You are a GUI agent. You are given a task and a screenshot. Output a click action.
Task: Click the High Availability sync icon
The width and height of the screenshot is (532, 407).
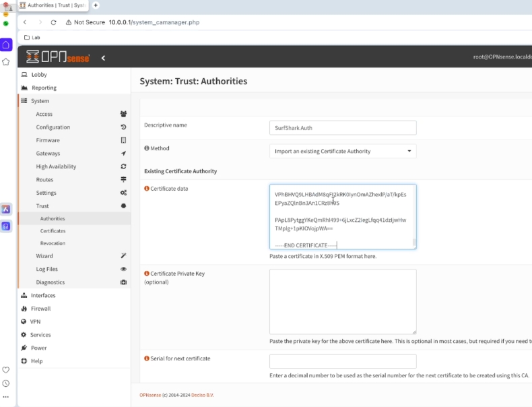coord(123,166)
